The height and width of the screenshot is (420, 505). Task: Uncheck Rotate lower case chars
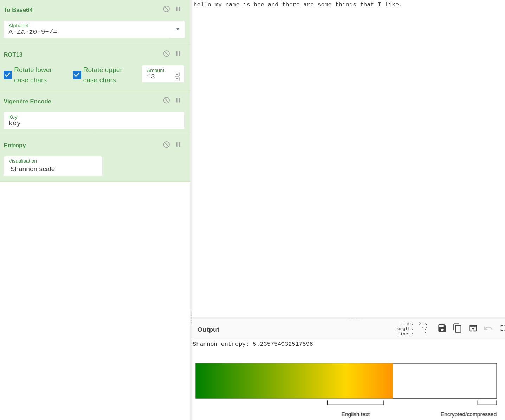[x=8, y=75]
